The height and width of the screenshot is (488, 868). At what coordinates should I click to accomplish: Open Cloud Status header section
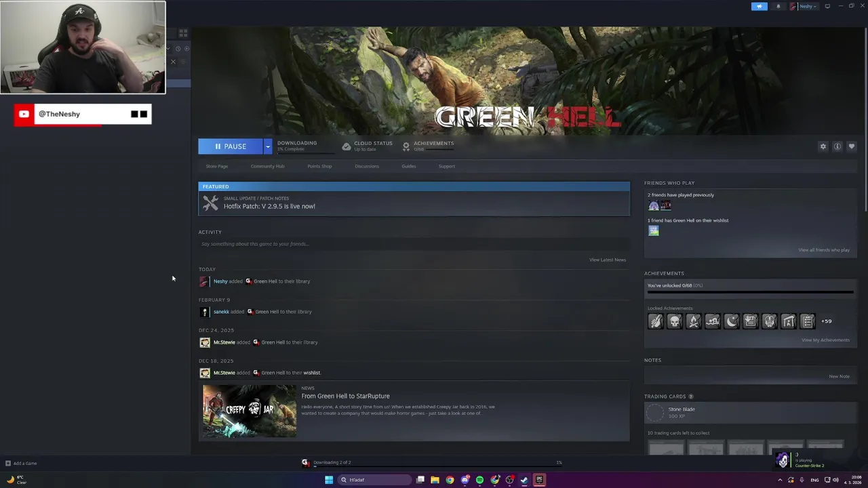pyautogui.click(x=368, y=146)
